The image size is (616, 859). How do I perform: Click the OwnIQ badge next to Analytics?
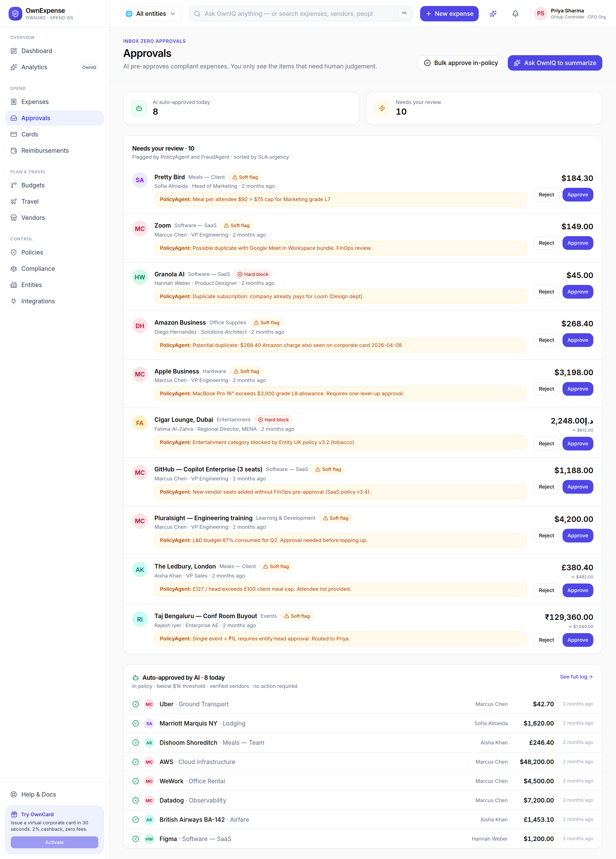(89, 67)
